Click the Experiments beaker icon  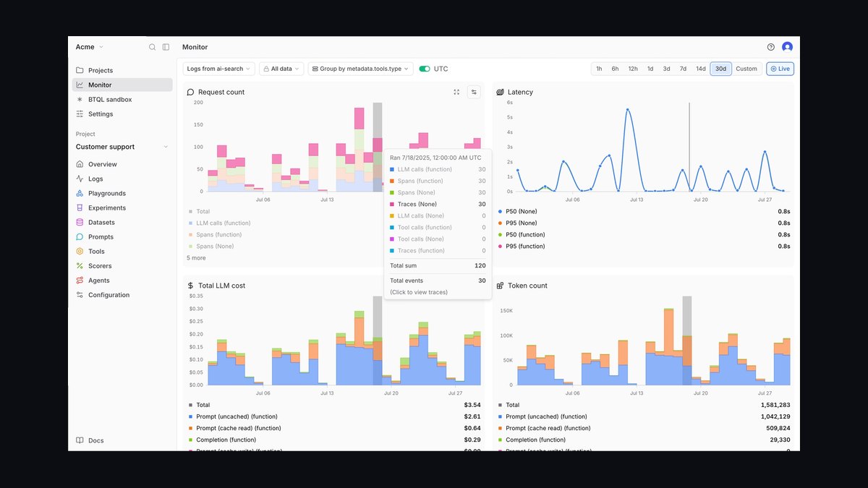pos(80,207)
